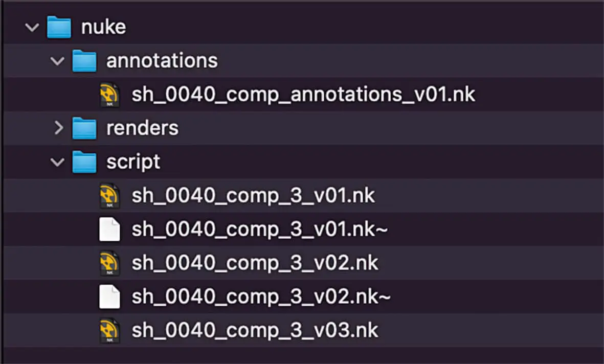This screenshot has width=604, height=364.
Task: Click Nuke icon for sh_0040_comp_3_v02.nk
Action: click(x=109, y=263)
